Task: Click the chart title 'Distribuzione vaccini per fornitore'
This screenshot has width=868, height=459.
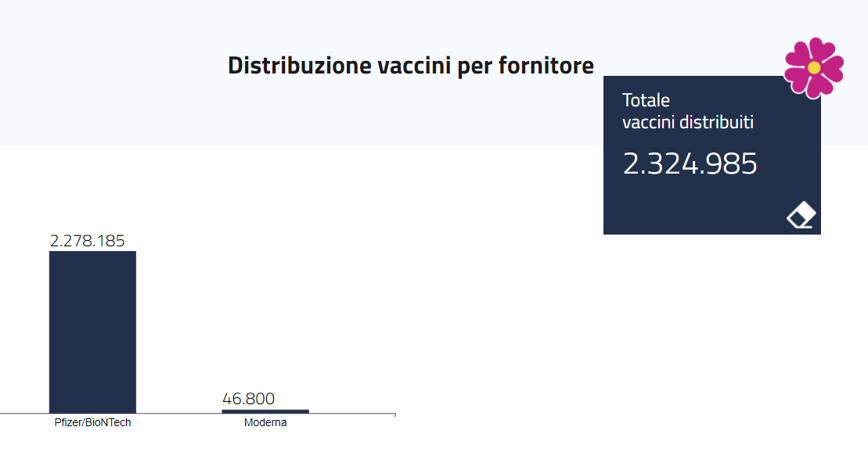Action: pos(411,65)
